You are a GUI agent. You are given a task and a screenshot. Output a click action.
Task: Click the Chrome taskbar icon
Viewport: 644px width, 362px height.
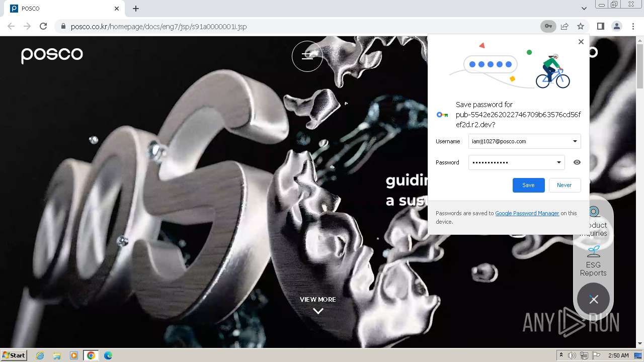pyautogui.click(x=91, y=355)
